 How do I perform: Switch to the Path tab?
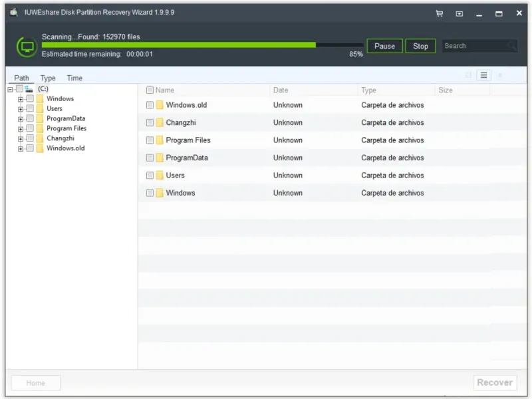coord(21,78)
